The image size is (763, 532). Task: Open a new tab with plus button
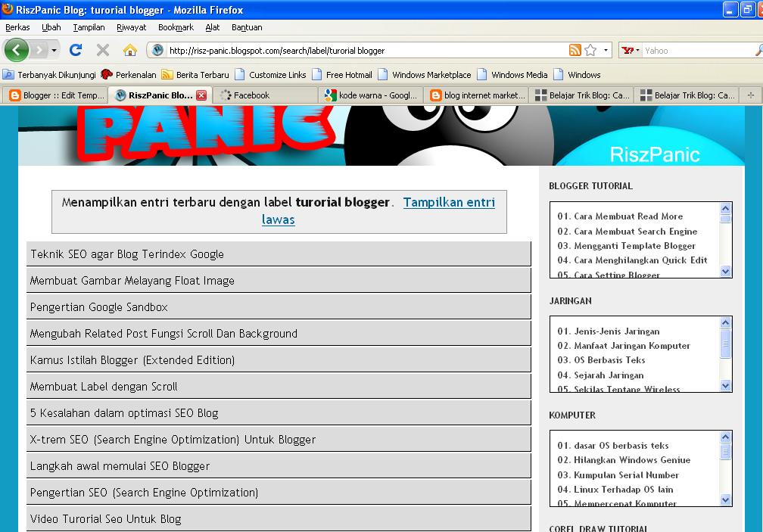coord(751,95)
